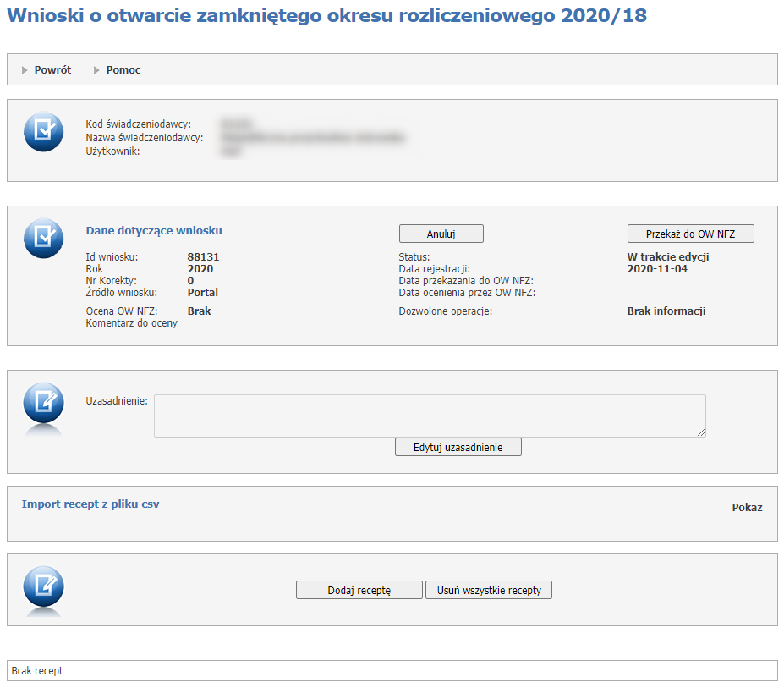Click the triangle arrow icon beside Pomoc
This screenshot has width=784, height=688.
point(97,70)
